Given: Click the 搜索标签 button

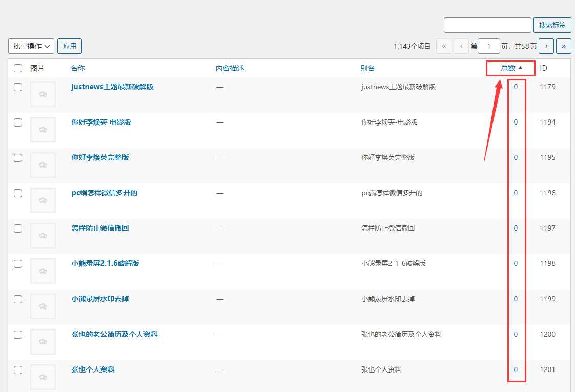Looking at the screenshot, I should tap(552, 25).
